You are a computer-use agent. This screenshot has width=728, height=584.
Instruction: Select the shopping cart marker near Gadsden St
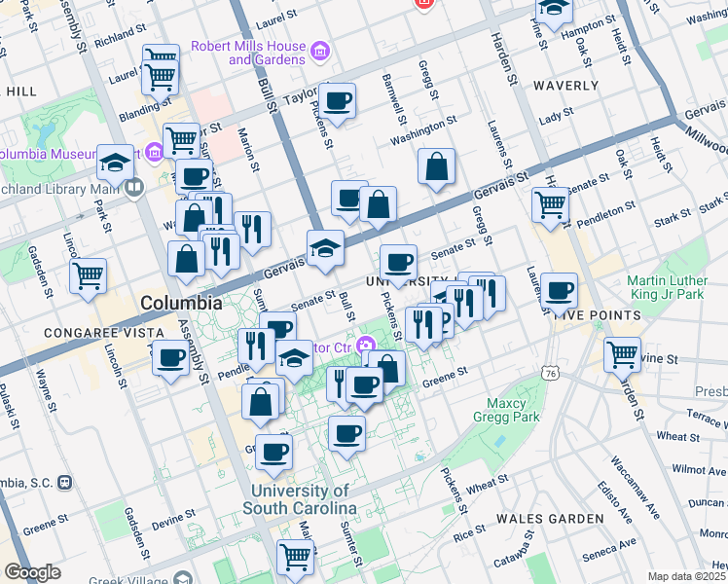[89, 277]
